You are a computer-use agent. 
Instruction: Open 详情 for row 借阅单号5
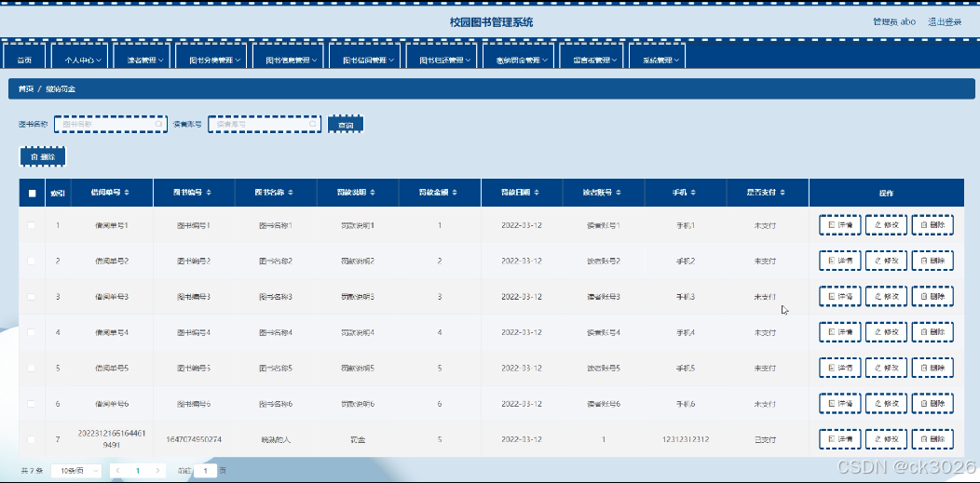pyautogui.click(x=840, y=369)
